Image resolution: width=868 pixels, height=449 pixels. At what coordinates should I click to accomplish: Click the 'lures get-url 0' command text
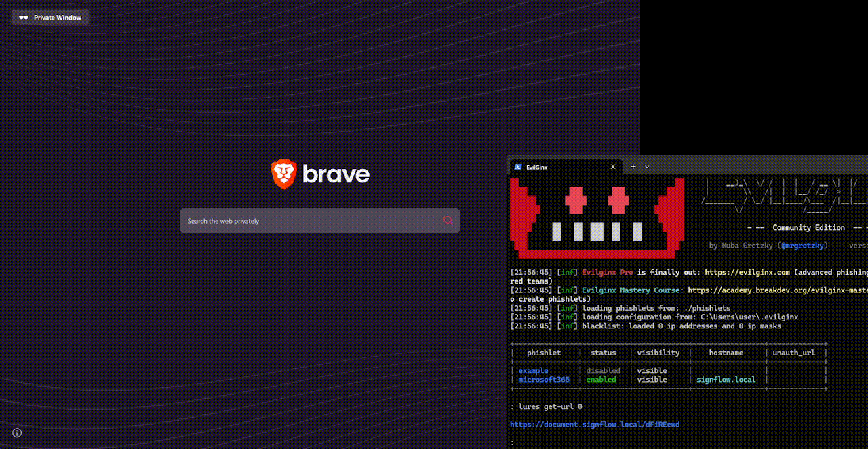pyautogui.click(x=550, y=407)
